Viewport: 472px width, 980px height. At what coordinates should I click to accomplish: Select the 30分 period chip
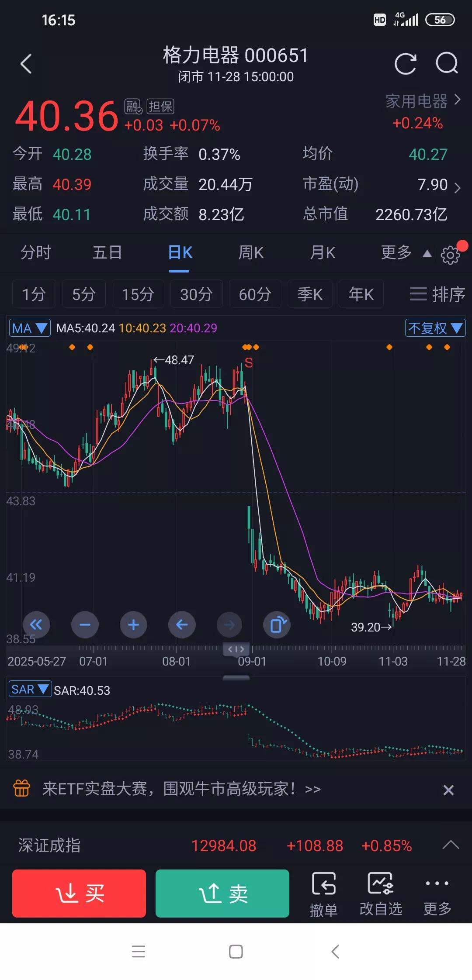[x=196, y=294]
